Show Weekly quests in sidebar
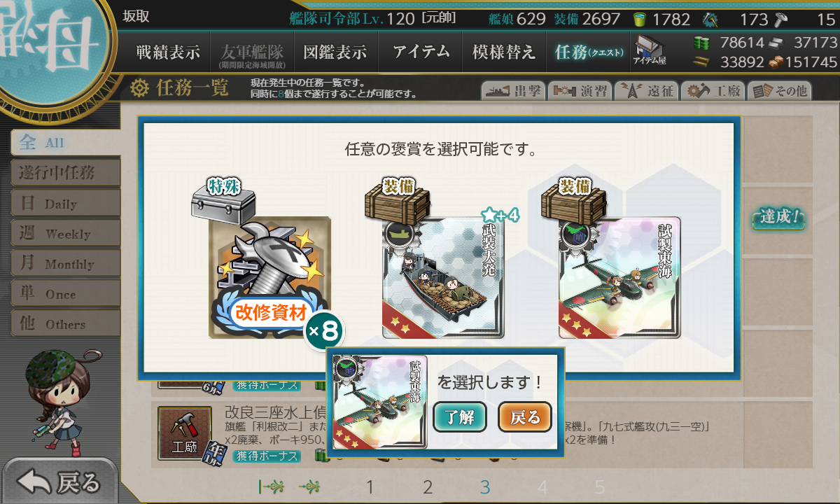This screenshot has height=504, width=840. click(x=64, y=234)
